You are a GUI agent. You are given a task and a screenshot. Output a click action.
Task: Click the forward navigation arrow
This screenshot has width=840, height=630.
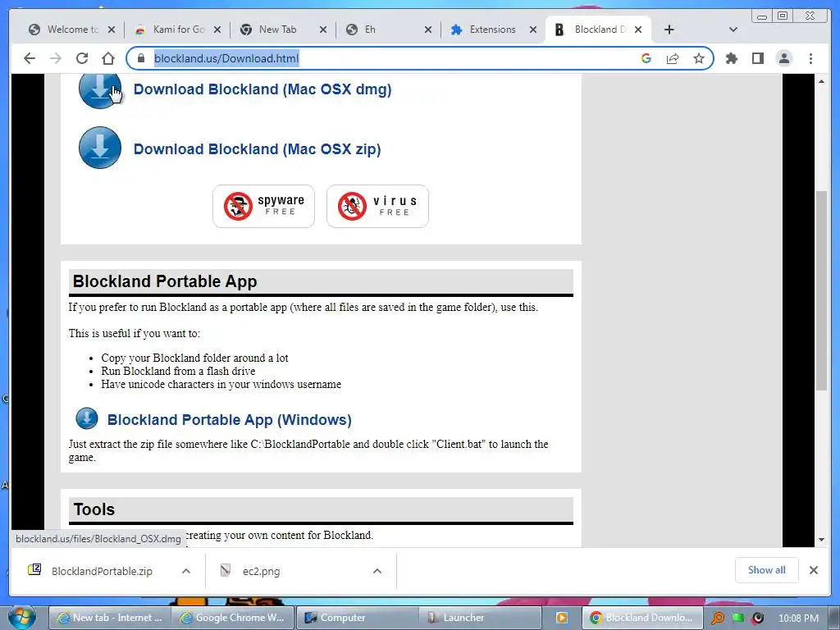tap(56, 58)
